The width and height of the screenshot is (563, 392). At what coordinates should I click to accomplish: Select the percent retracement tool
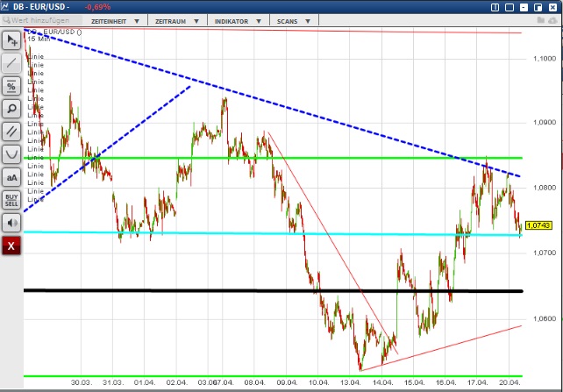coord(11,86)
